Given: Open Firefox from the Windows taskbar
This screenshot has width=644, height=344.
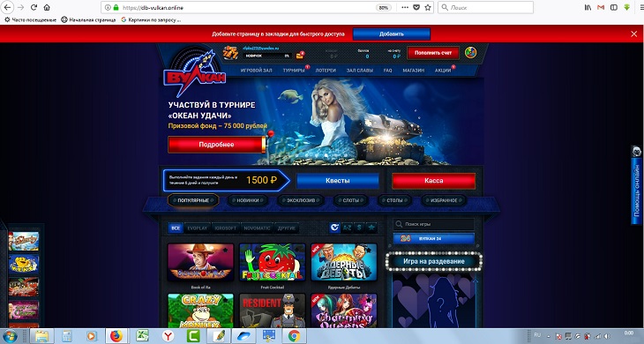Looking at the screenshot, I should click(x=116, y=336).
